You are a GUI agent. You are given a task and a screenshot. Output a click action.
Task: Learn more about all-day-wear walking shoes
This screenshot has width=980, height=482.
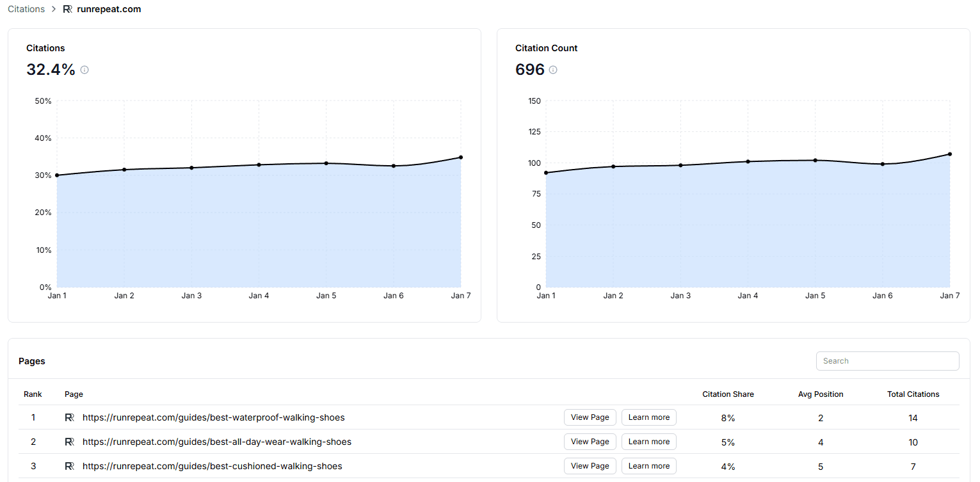[648, 442]
